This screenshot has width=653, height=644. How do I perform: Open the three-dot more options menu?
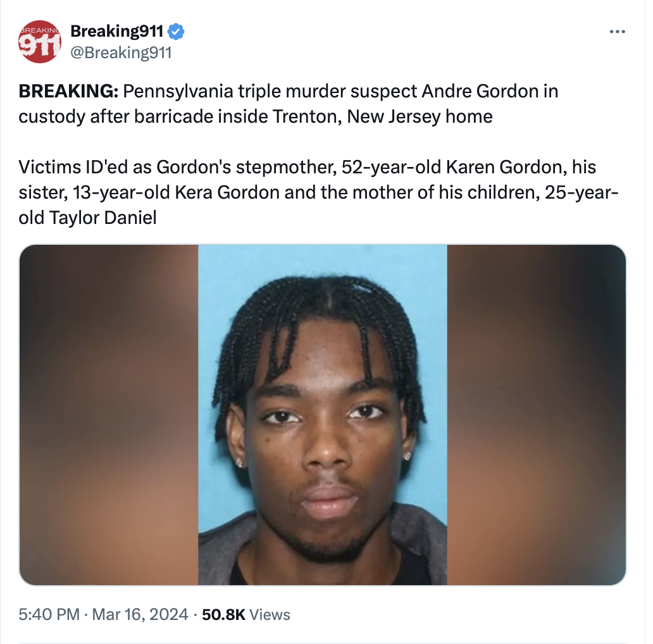(617, 32)
